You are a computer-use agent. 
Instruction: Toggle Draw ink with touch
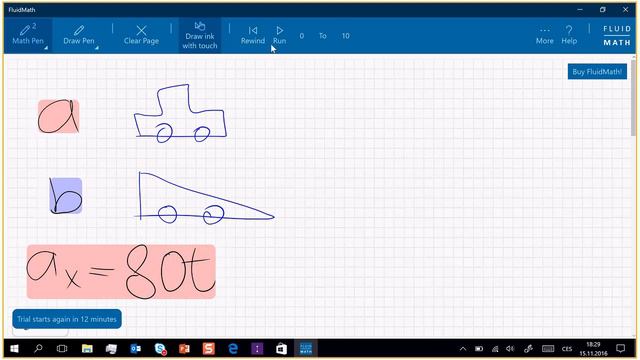[x=200, y=35]
